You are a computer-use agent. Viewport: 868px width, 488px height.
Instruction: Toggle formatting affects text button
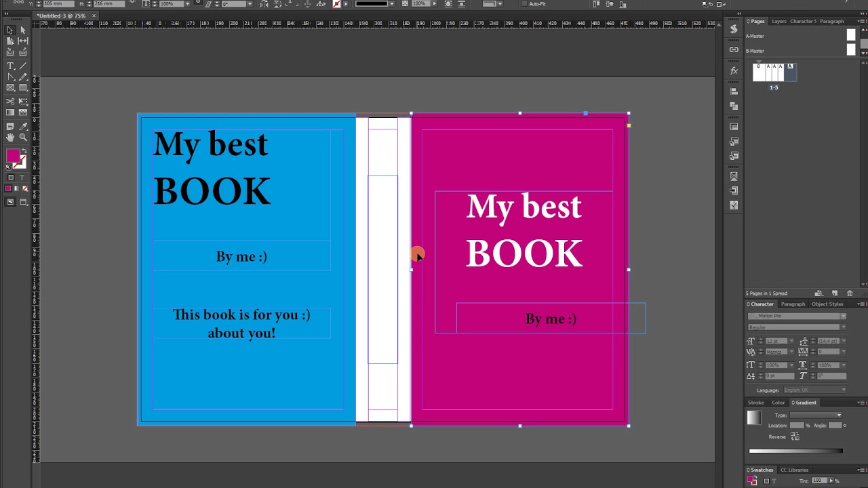tap(22, 178)
